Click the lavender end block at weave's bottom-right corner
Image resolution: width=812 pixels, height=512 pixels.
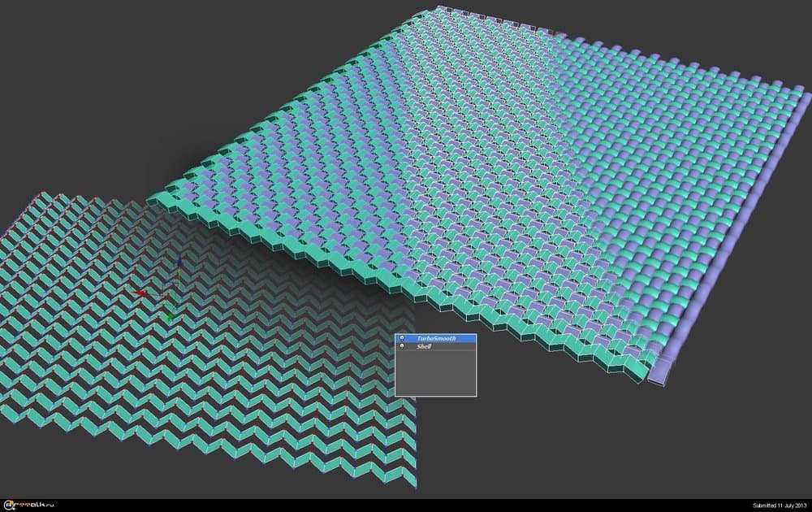[x=663, y=371]
